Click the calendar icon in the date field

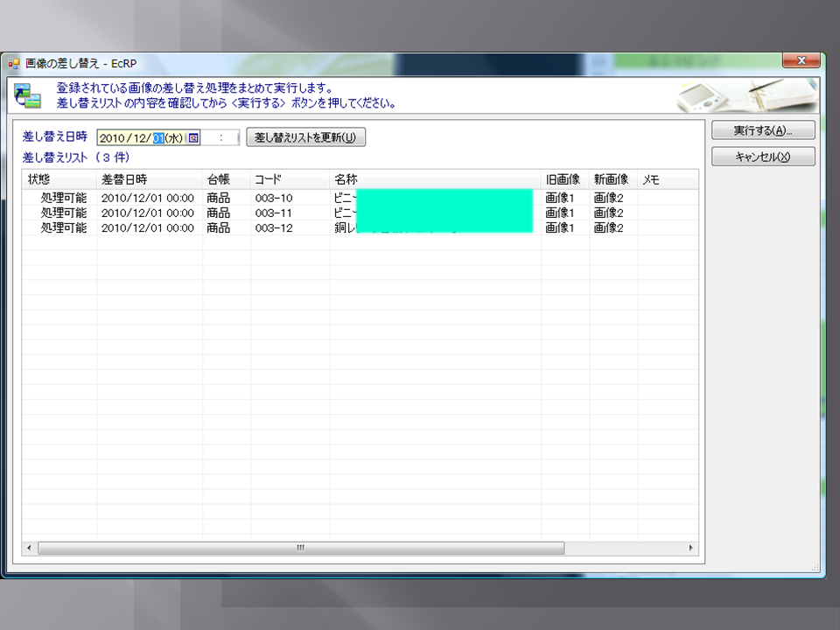(193, 137)
